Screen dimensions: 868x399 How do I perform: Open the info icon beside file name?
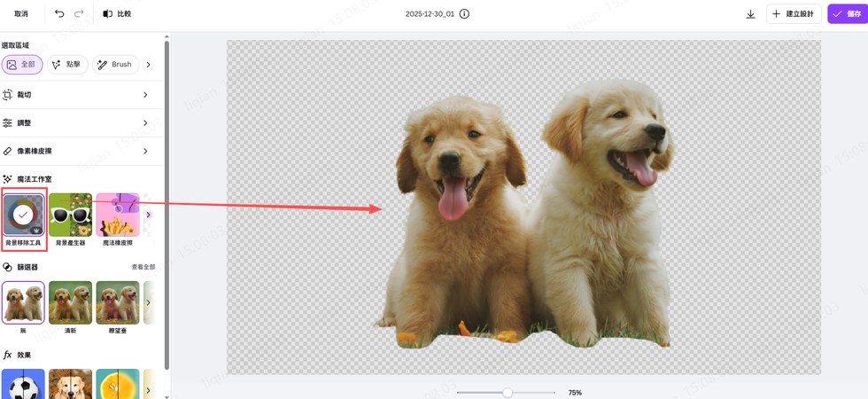464,14
